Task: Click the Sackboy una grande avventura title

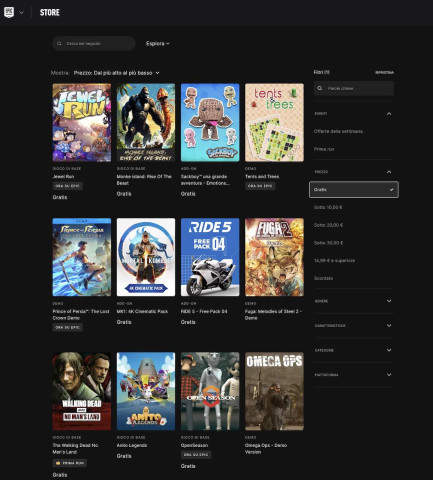Action: [205, 180]
